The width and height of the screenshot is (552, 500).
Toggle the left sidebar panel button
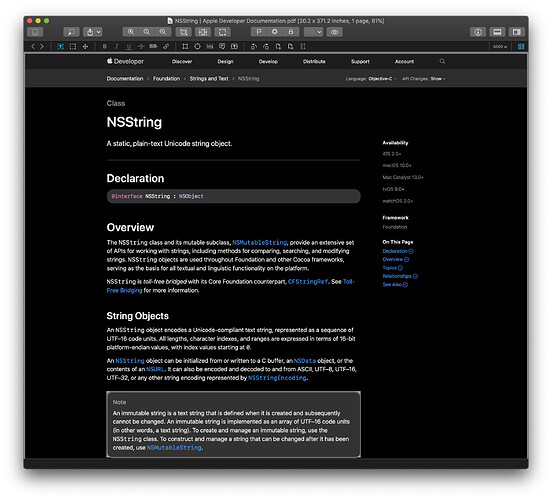point(35,32)
